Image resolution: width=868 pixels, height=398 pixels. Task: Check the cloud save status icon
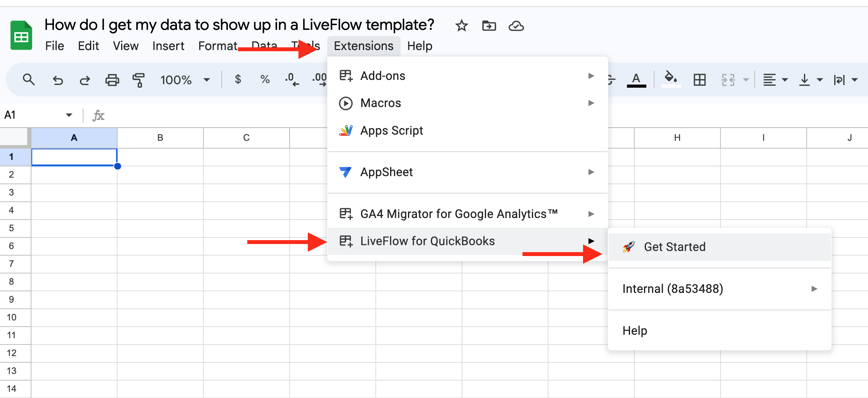click(516, 26)
